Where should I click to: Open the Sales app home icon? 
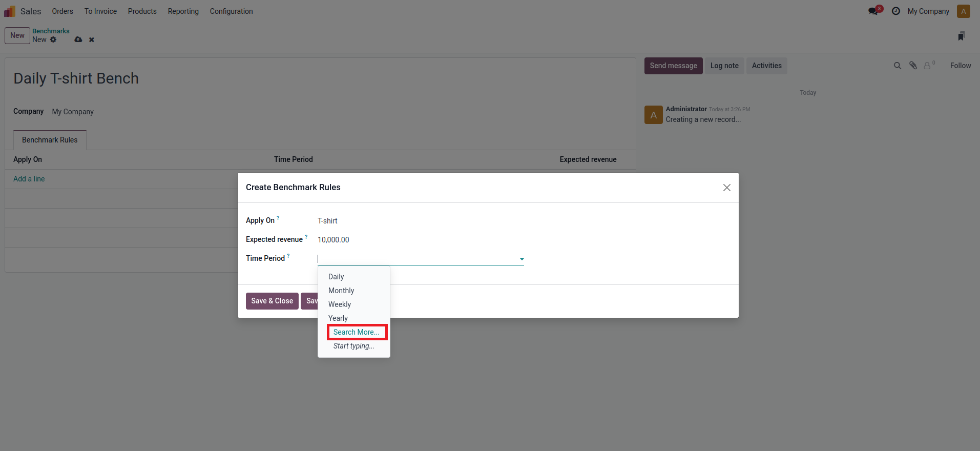click(x=10, y=11)
